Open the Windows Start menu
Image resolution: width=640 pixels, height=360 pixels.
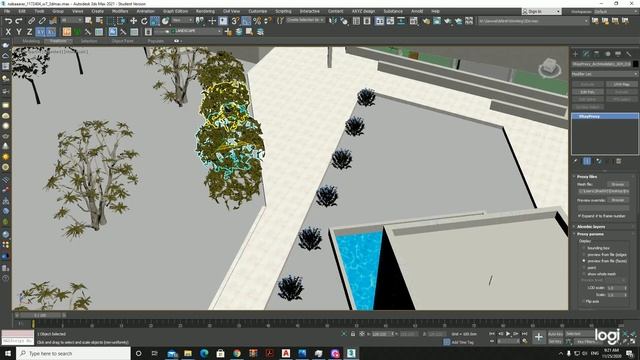[8, 353]
